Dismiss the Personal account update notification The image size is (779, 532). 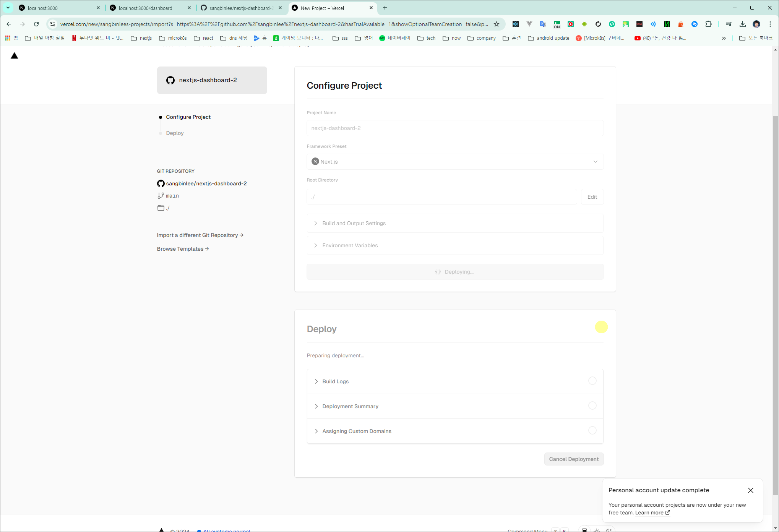(x=750, y=490)
